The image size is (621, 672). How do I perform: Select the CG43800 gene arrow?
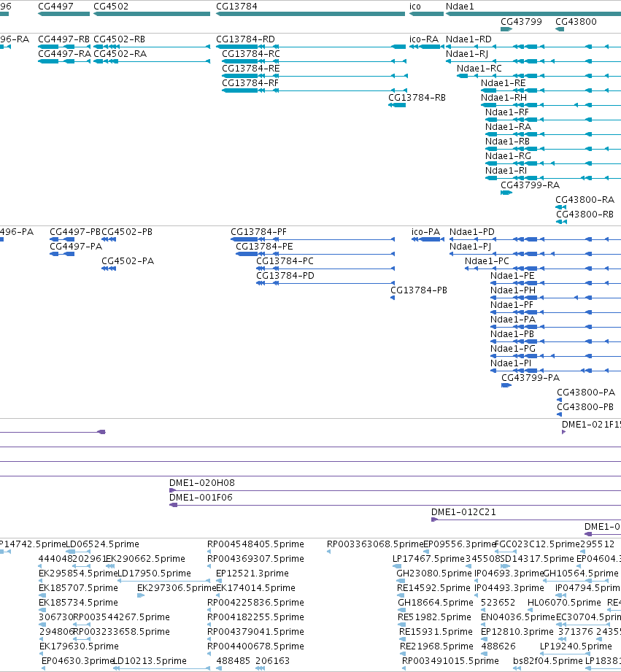[x=560, y=29]
